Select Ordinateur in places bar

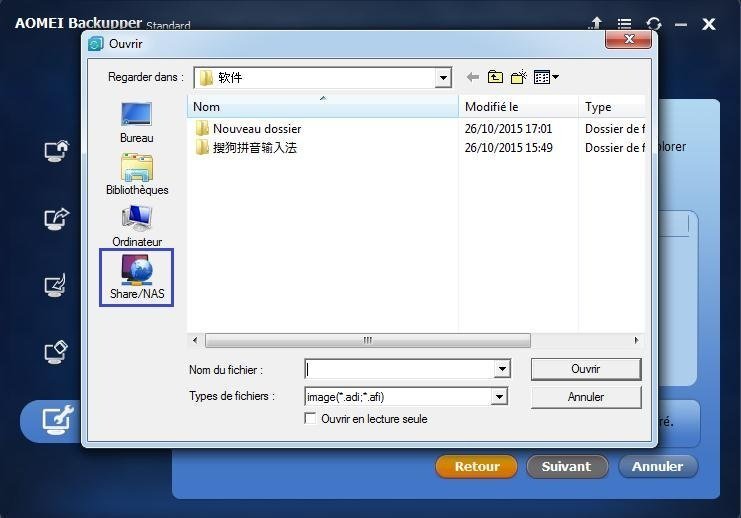(137, 226)
